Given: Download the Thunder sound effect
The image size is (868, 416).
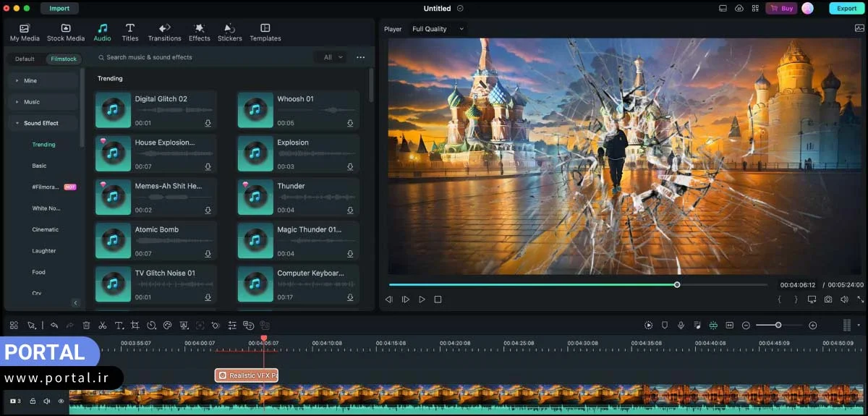Looking at the screenshot, I should [x=350, y=210].
